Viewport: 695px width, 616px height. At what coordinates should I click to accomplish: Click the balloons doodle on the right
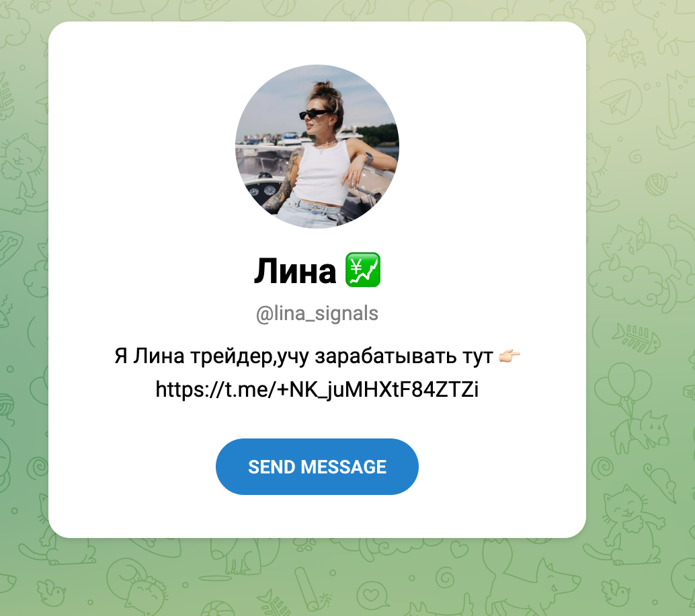pos(624,385)
